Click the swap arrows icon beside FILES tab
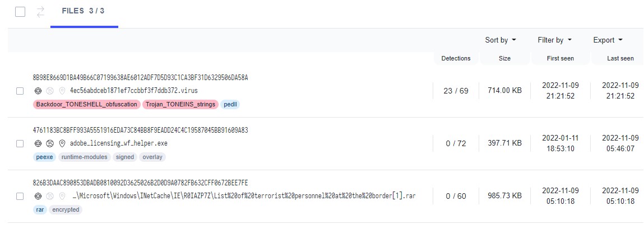 tap(40, 11)
